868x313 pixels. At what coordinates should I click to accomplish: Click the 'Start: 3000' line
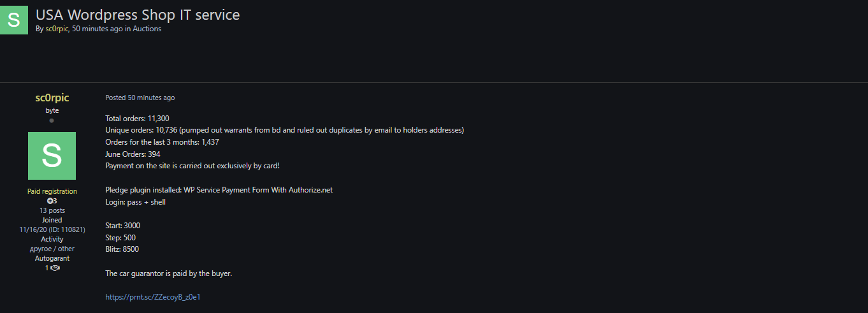click(122, 226)
